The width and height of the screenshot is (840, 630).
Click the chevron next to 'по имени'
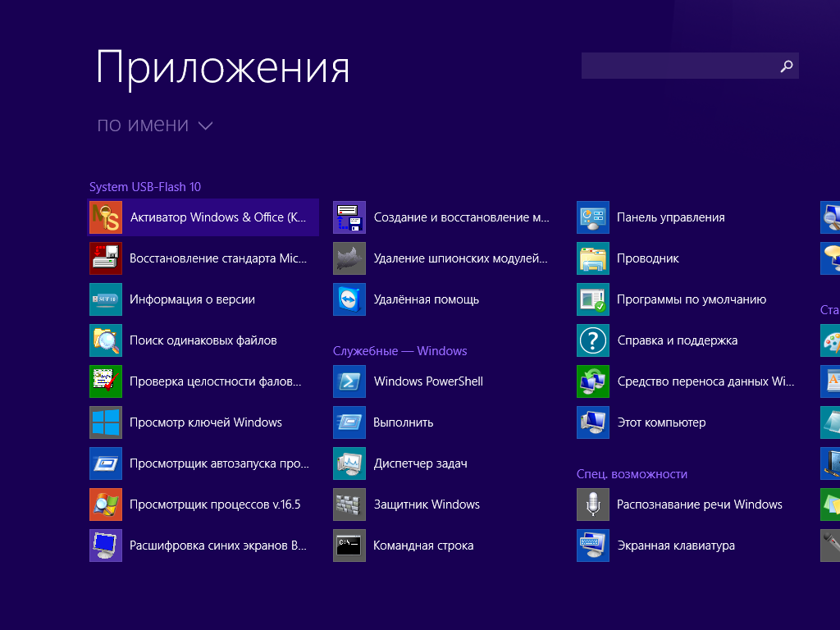pyautogui.click(x=205, y=126)
